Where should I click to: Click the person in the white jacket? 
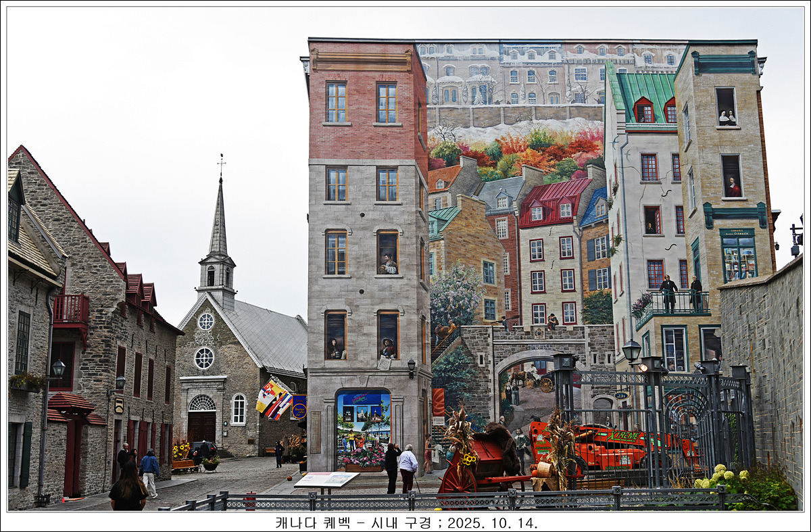(408, 467)
